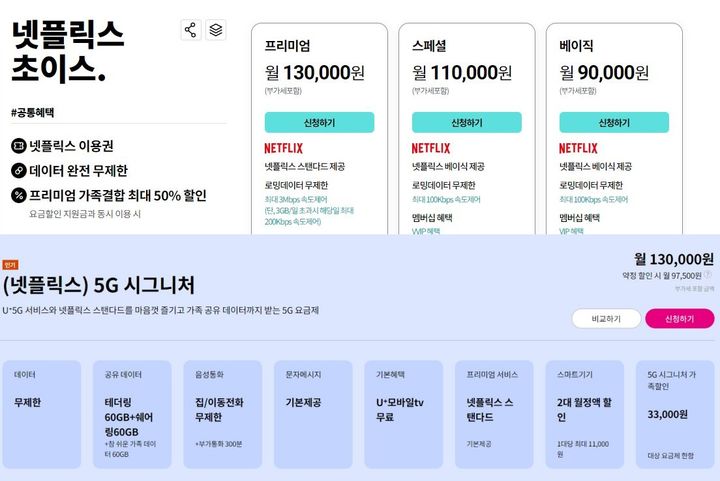The height and width of the screenshot is (481, 720).
Task: Click 로밍데이터 무제한 in 베이직 card
Action: pyautogui.click(x=591, y=185)
